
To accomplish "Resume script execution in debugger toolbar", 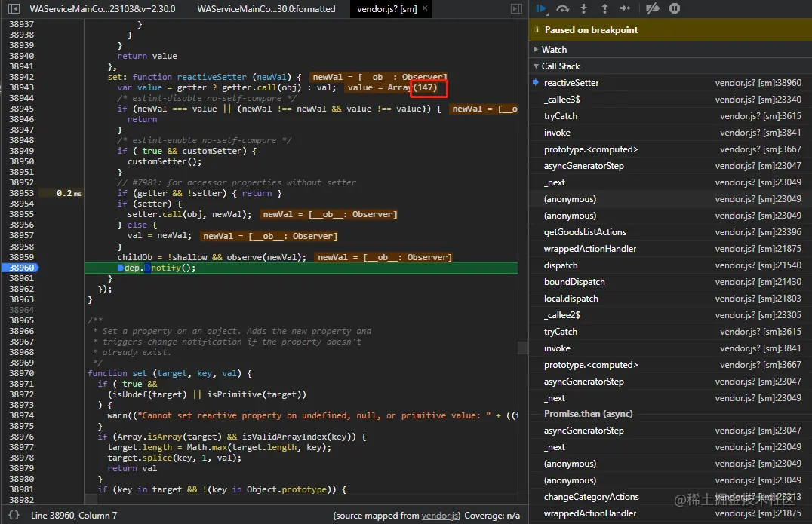I will 541,8.
